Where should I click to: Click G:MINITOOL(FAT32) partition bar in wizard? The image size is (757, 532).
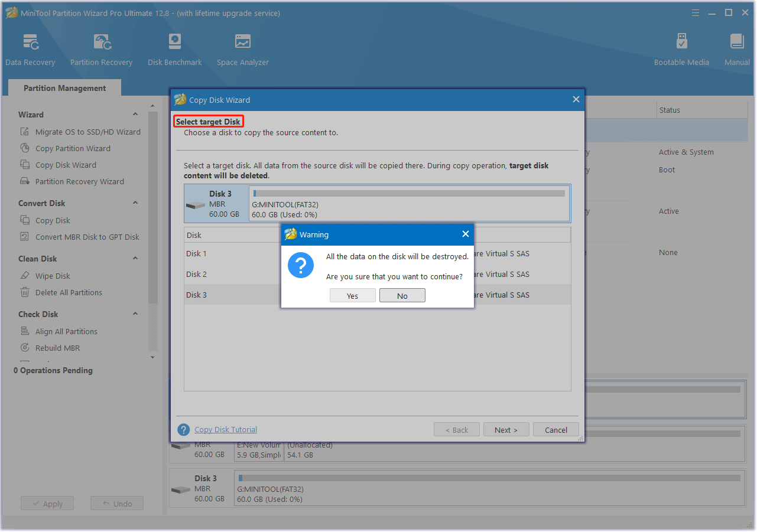tap(410, 204)
